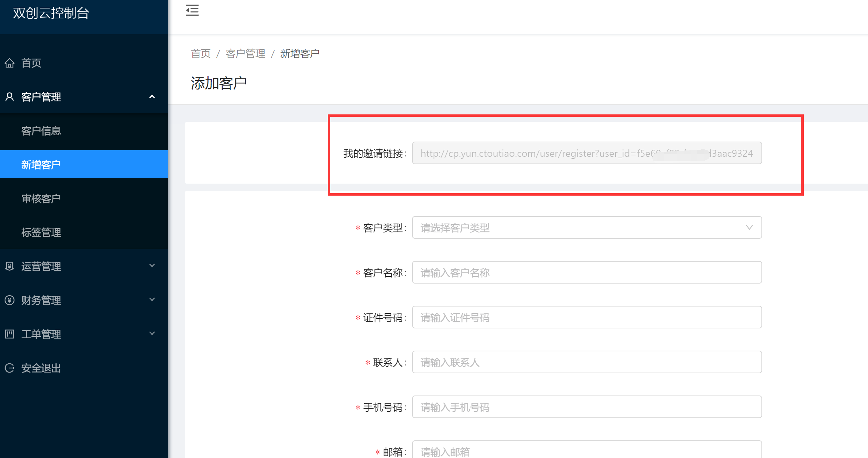Click the 我的邀请链接 URL field
The width and height of the screenshot is (868, 458).
(586, 153)
